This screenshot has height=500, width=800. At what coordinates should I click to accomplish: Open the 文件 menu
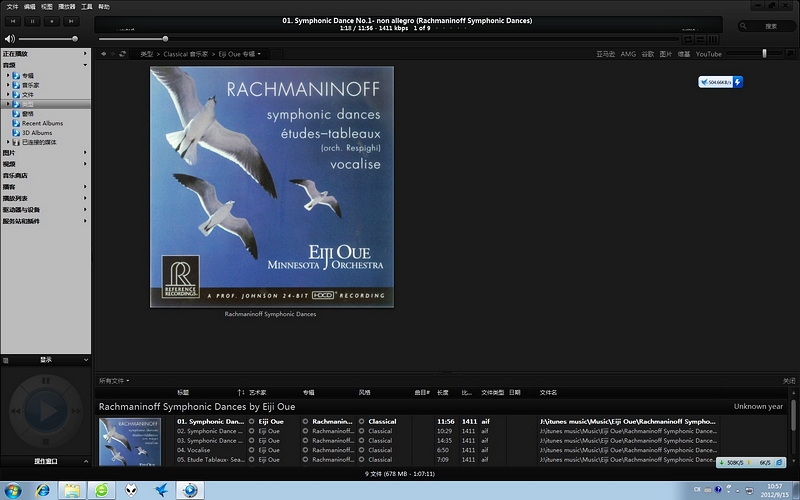[x=12, y=7]
